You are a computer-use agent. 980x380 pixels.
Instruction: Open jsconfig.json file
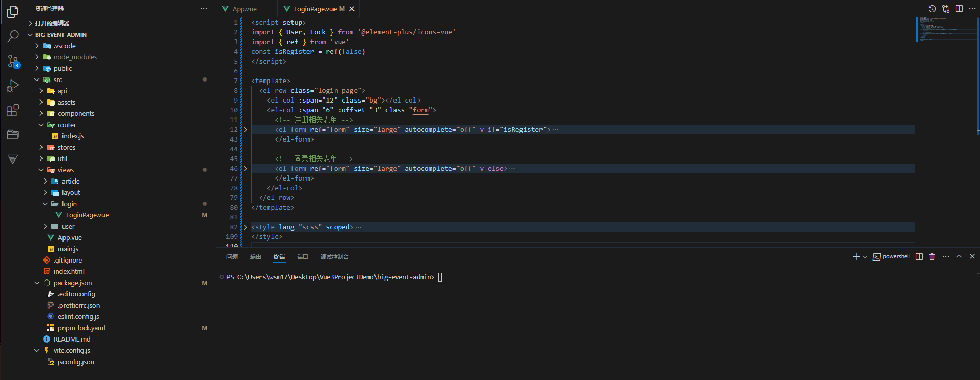[x=120, y=362]
